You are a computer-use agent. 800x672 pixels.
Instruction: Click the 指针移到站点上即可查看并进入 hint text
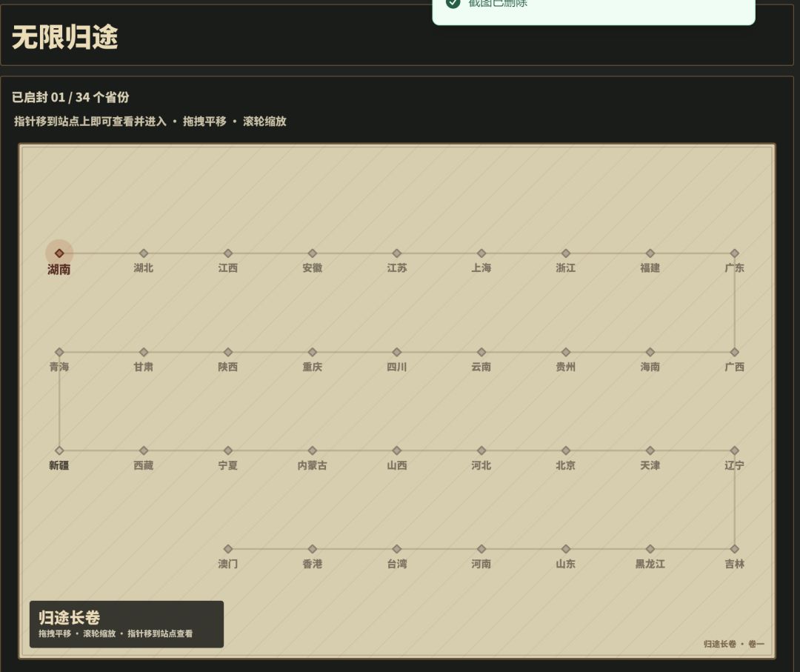tap(90, 122)
